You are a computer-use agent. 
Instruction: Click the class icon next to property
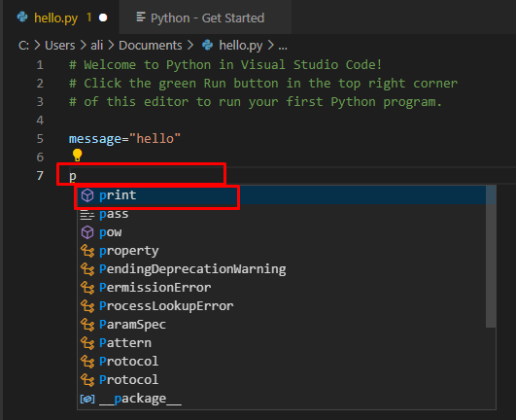click(87, 251)
